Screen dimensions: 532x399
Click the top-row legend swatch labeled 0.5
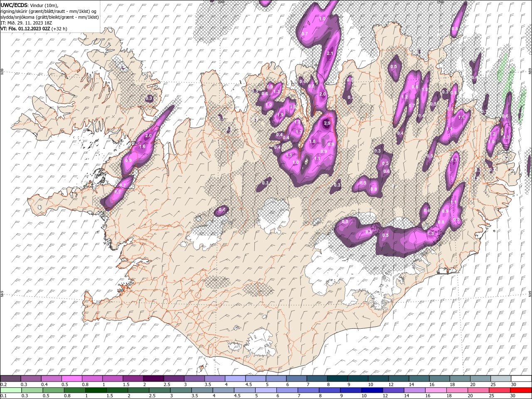point(71,379)
